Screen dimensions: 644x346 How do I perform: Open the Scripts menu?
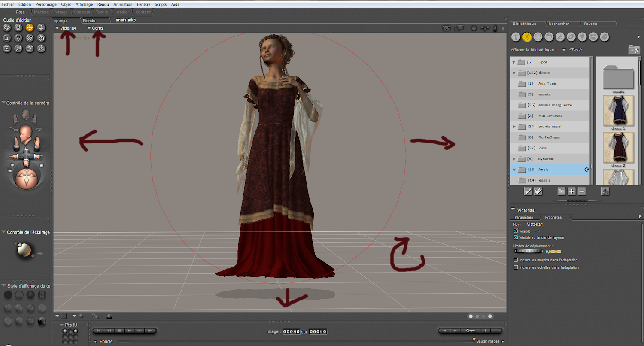pos(161,4)
